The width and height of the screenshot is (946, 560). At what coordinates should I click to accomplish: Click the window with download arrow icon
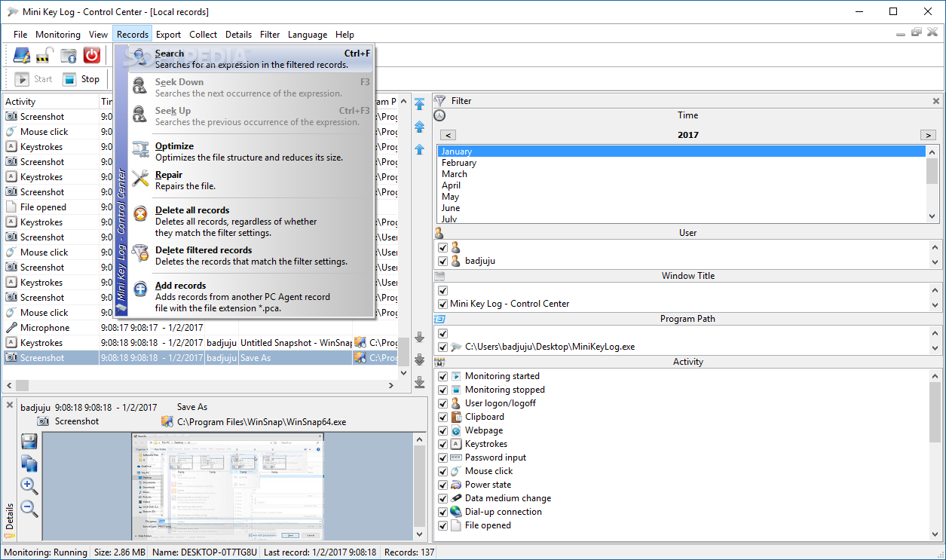click(69, 55)
